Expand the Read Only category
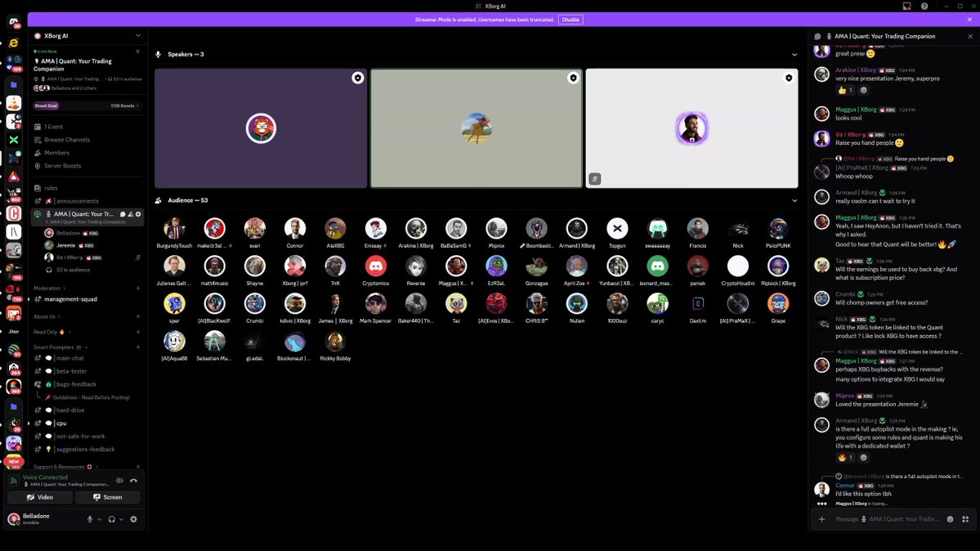Image resolution: width=980 pixels, height=551 pixels. click(x=51, y=331)
